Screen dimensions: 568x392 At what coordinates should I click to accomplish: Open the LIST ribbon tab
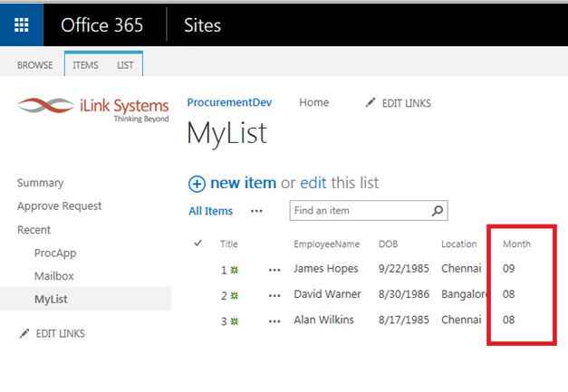pos(125,65)
